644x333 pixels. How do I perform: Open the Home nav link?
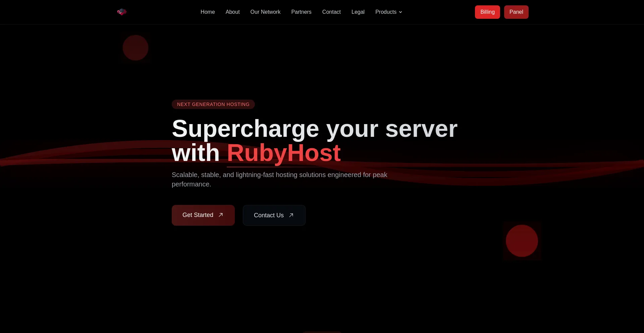(208, 12)
